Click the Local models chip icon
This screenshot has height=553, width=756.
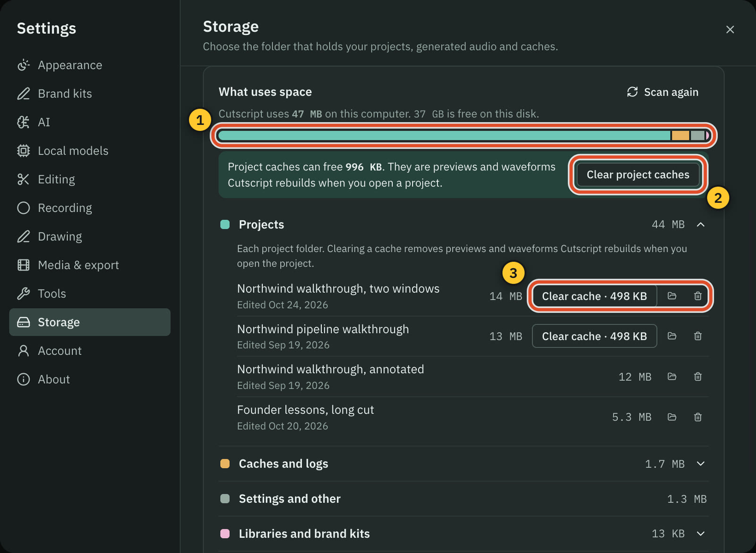coord(23,151)
